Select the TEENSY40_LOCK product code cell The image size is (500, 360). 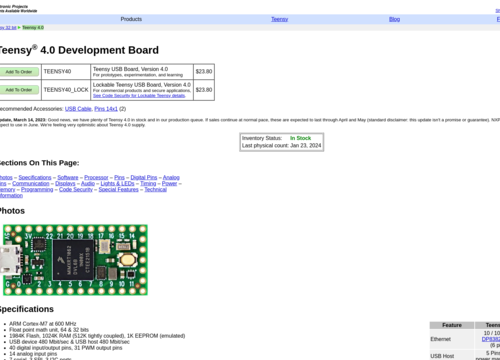pyautogui.click(x=66, y=90)
